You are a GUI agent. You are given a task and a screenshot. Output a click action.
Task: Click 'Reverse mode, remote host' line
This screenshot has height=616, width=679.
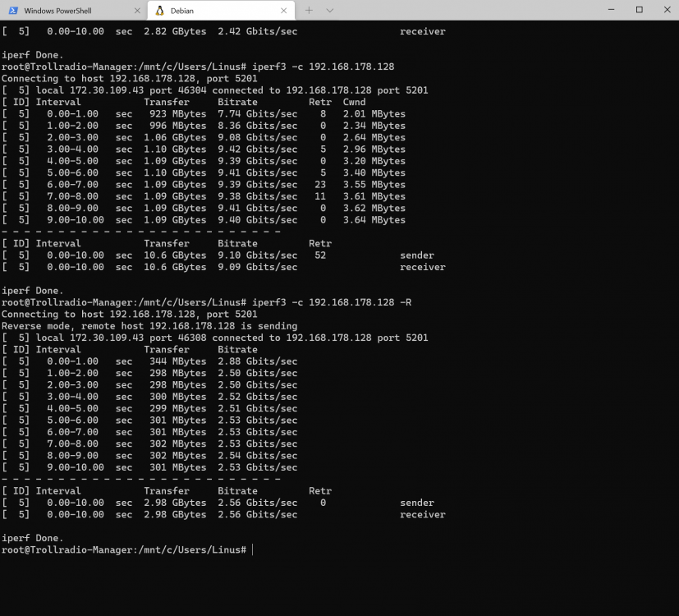click(x=149, y=326)
